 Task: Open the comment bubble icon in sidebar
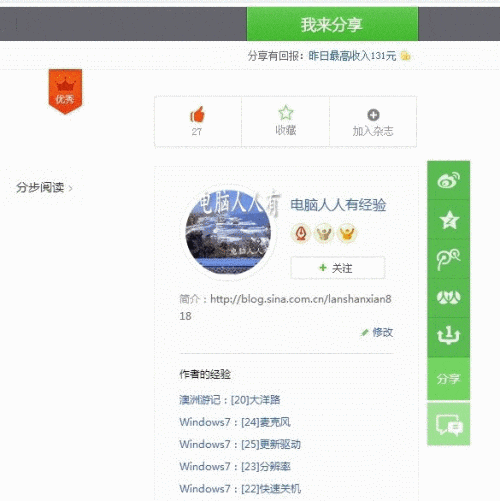pos(448,425)
